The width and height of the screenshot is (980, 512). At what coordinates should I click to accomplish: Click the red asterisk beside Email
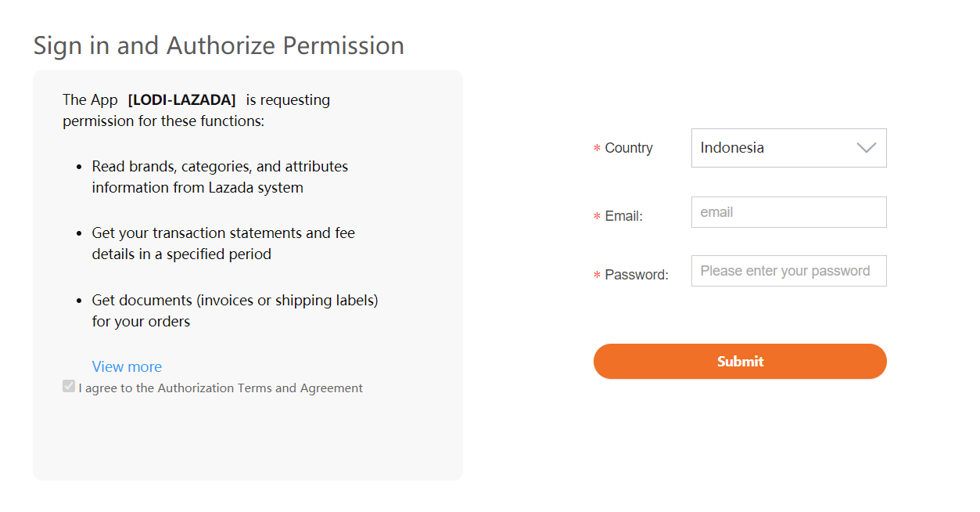click(x=597, y=217)
